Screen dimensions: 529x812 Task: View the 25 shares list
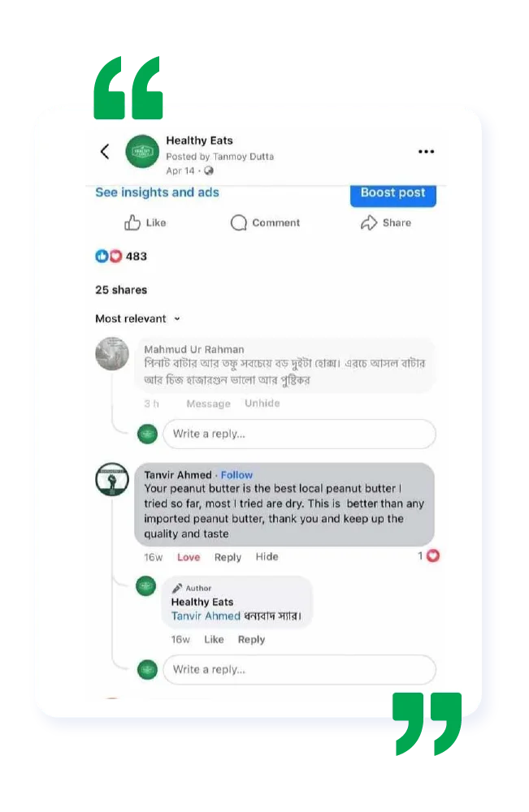pos(121,290)
